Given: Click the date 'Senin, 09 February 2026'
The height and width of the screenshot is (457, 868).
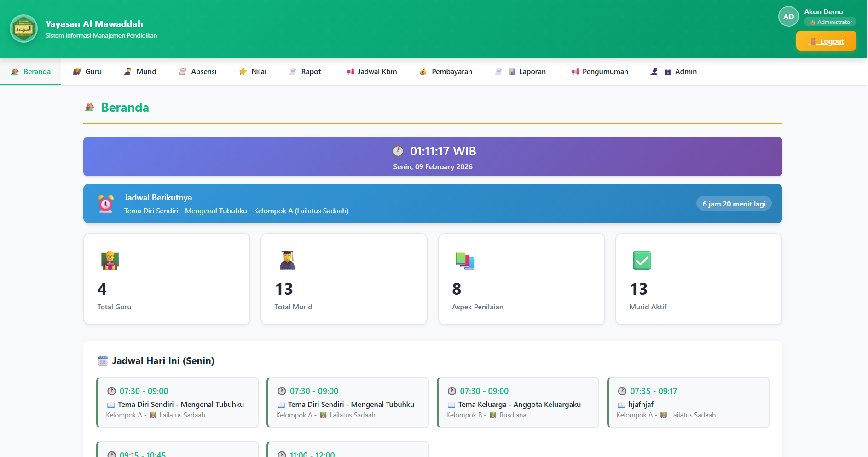Looking at the screenshot, I should coord(433,167).
